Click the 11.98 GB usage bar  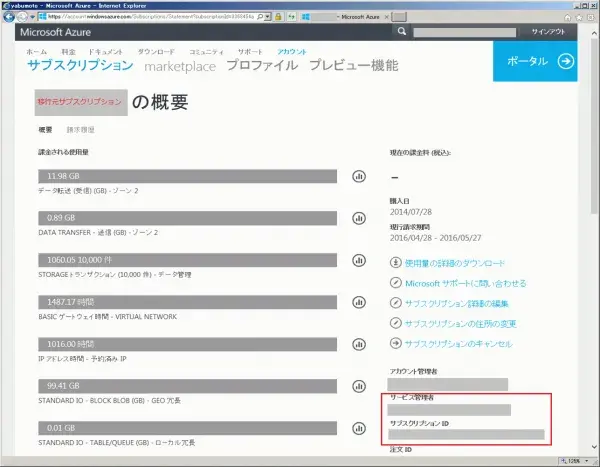pyautogui.click(x=188, y=176)
